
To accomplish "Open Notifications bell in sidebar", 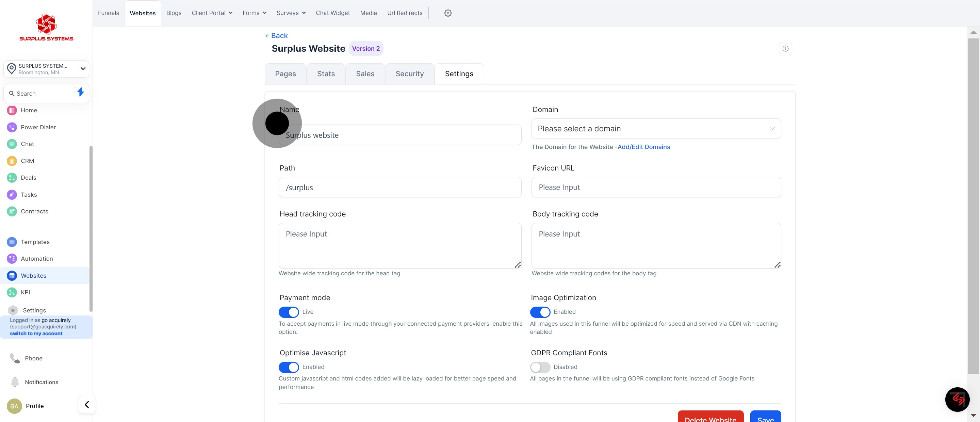I will (41, 382).
